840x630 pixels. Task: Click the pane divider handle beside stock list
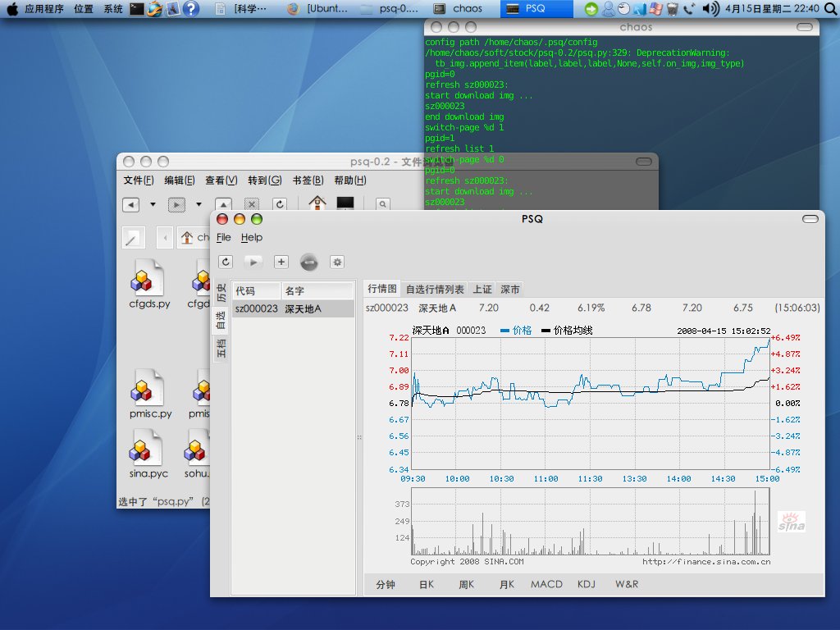click(359, 437)
